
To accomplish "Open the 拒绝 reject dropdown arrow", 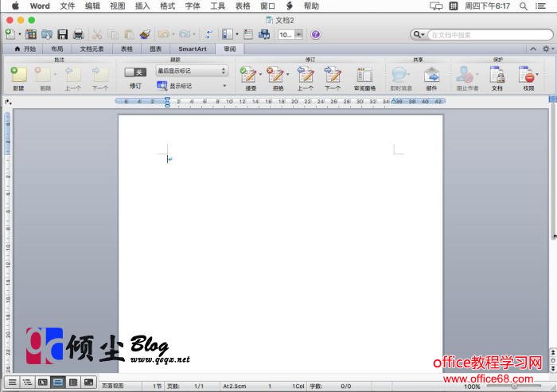I will (x=288, y=74).
